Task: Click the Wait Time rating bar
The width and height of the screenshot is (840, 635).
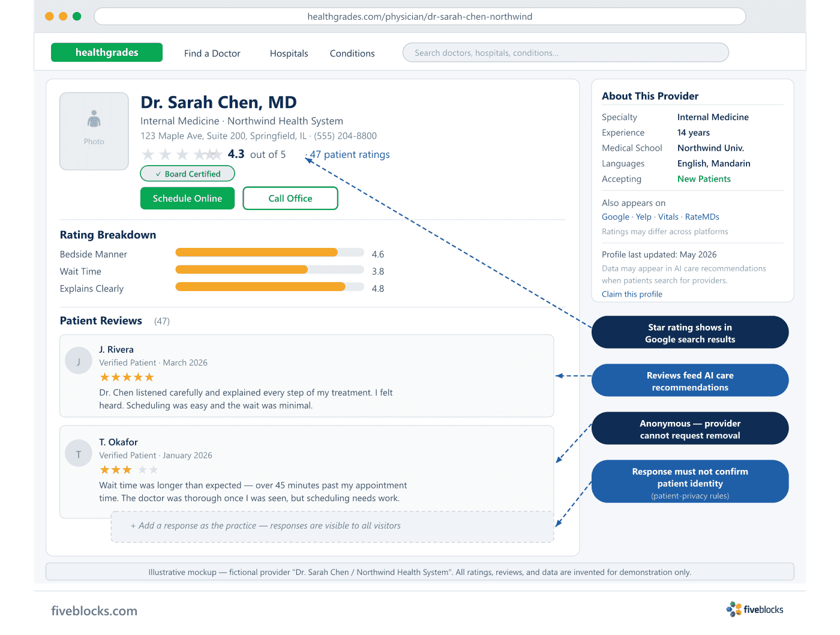Action: (x=269, y=270)
